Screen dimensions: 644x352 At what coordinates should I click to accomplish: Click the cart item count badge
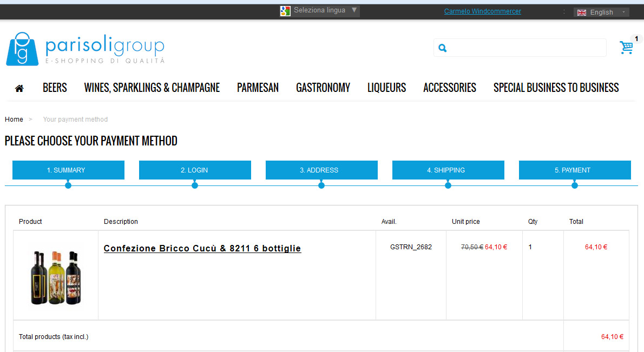tap(636, 39)
